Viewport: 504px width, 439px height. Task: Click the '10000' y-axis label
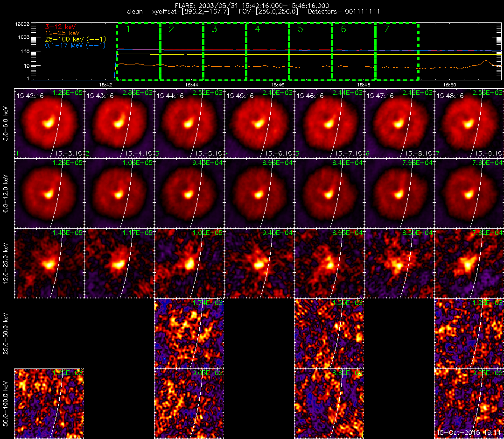(22, 24)
